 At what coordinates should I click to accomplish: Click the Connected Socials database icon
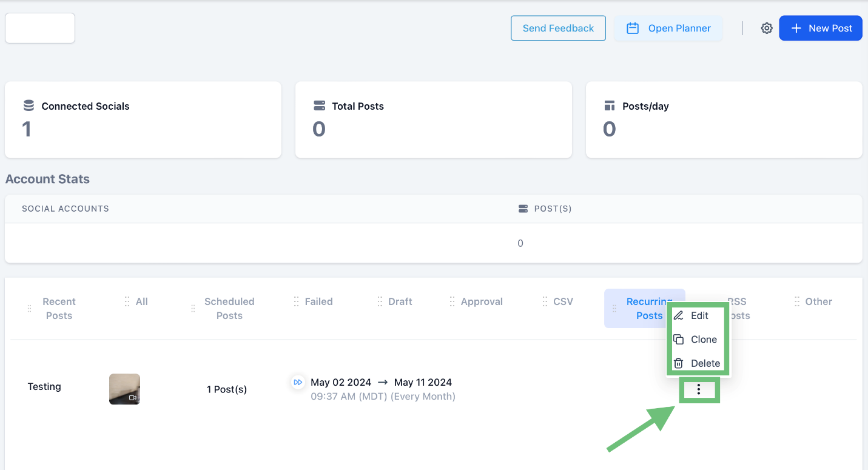[x=29, y=106]
